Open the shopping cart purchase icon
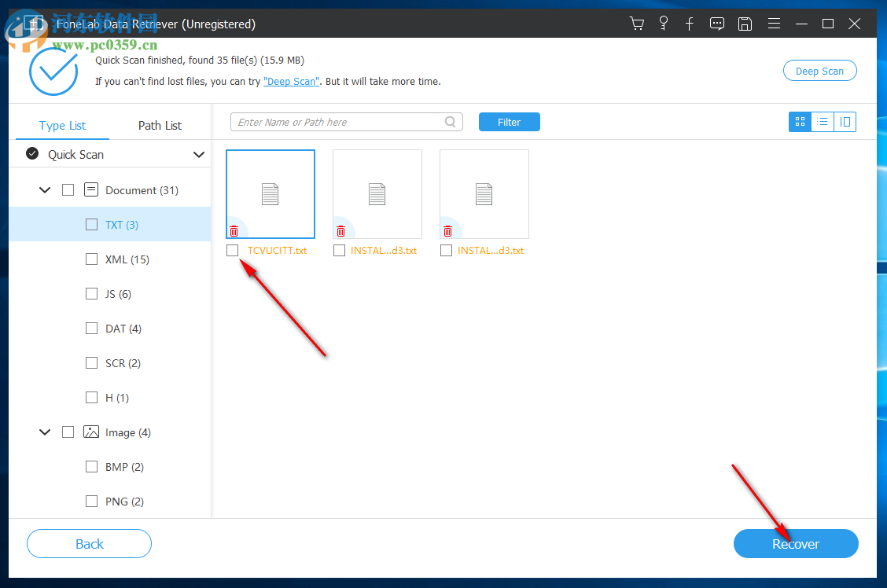The image size is (887, 588). (637, 24)
